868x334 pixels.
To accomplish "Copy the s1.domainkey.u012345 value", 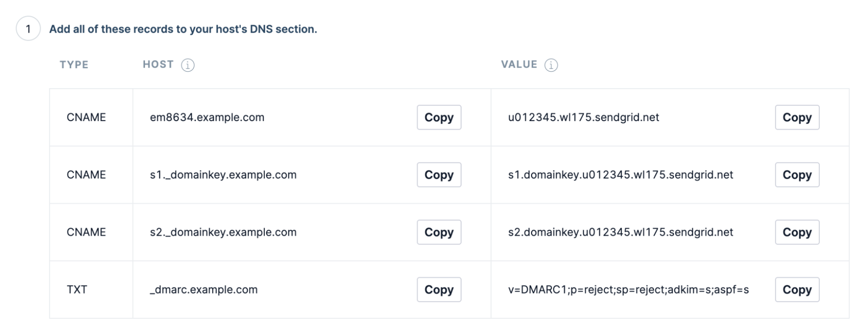I will pos(797,175).
